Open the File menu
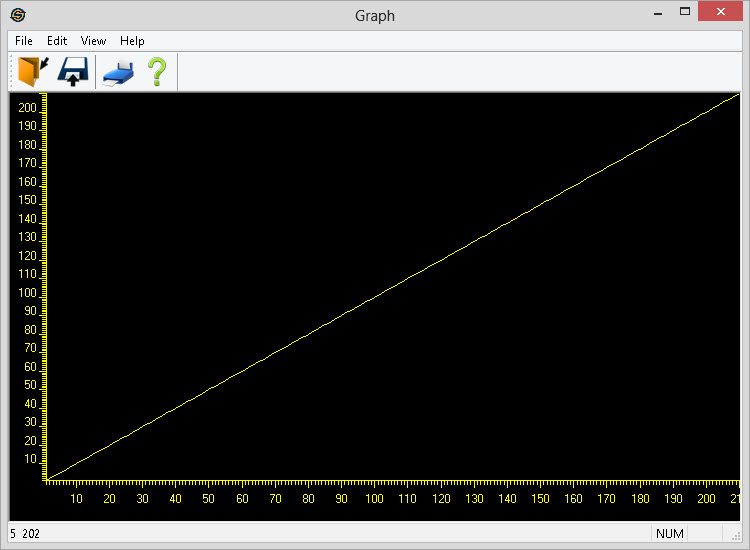Image resolution: width=750 pixels, height=550 pixels. click(x=24, y=41)
